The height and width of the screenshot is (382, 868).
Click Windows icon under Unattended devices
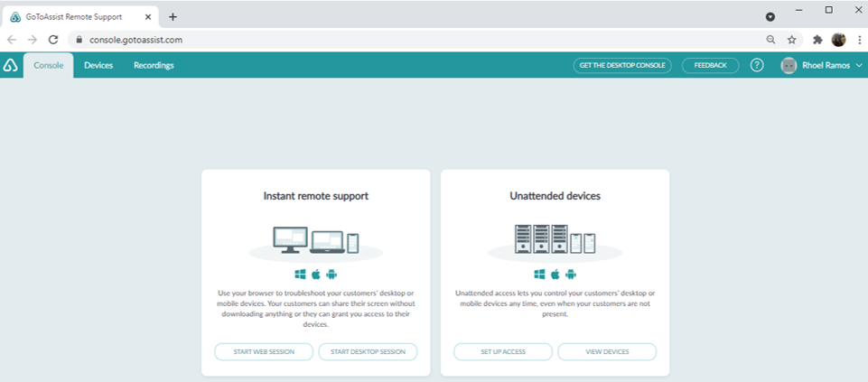click(539, 274)
